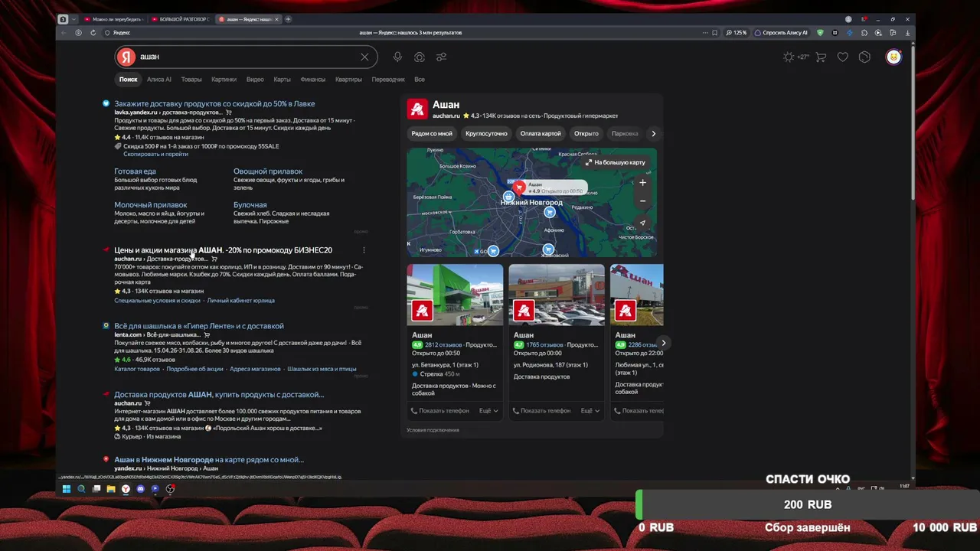
Task: Open Шашлык из мяса и птицы link
Action: point(322,369)
